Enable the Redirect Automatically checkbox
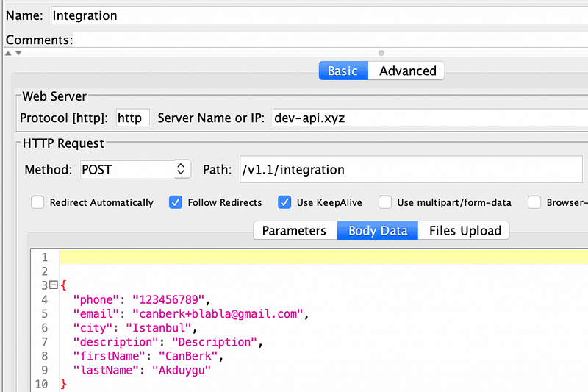588x392 pixels. click(x=37, y=202)
